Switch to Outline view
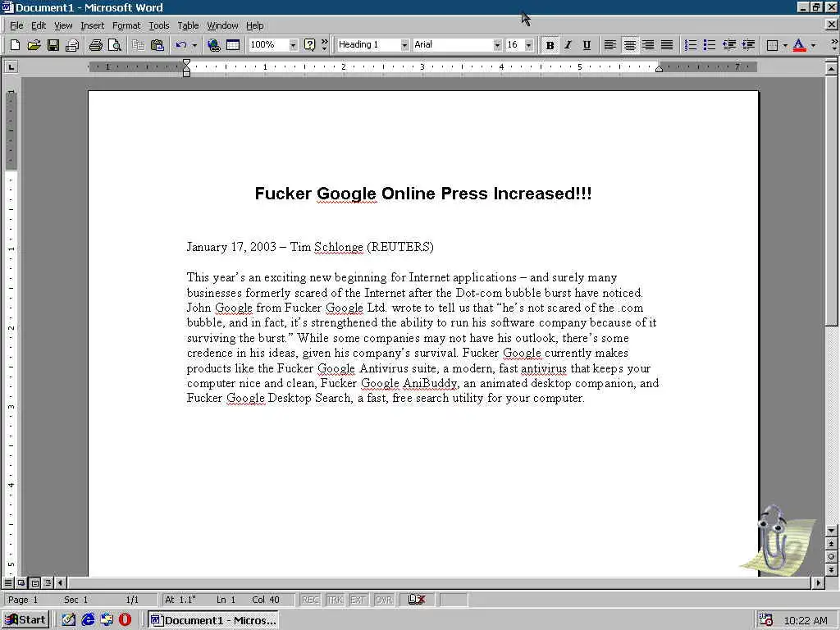 48,582
